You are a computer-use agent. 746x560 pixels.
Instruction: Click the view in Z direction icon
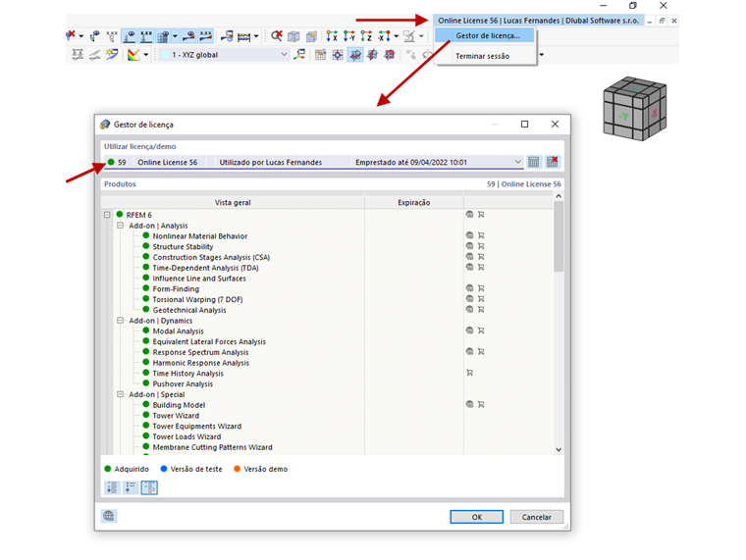(366, 35)
